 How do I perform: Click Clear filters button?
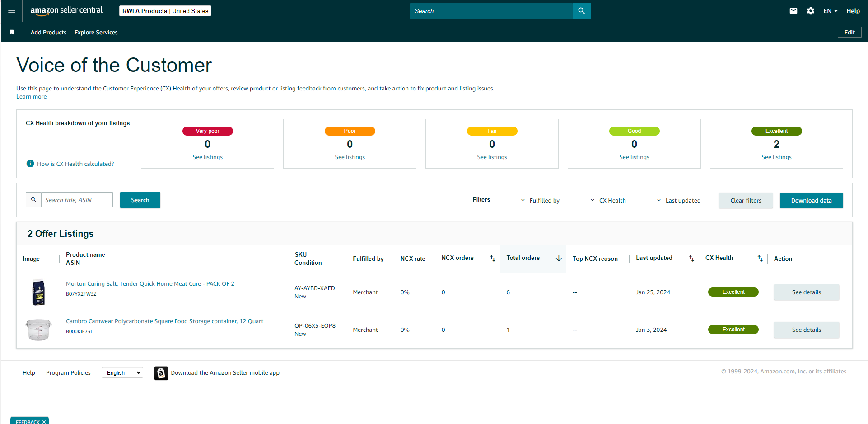pos(746,201)
